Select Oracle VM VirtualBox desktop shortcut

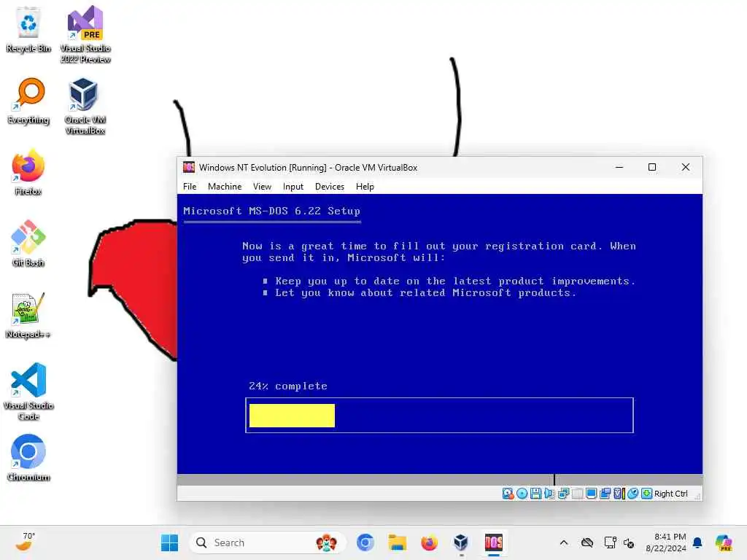[x=85, y=106]
